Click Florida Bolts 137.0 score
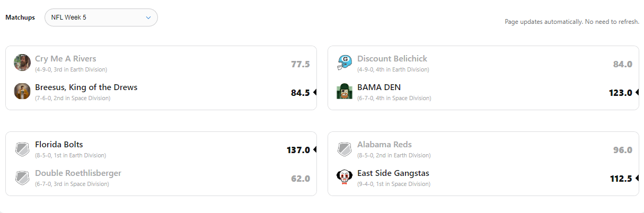644x213 pixels. [298, 150]
